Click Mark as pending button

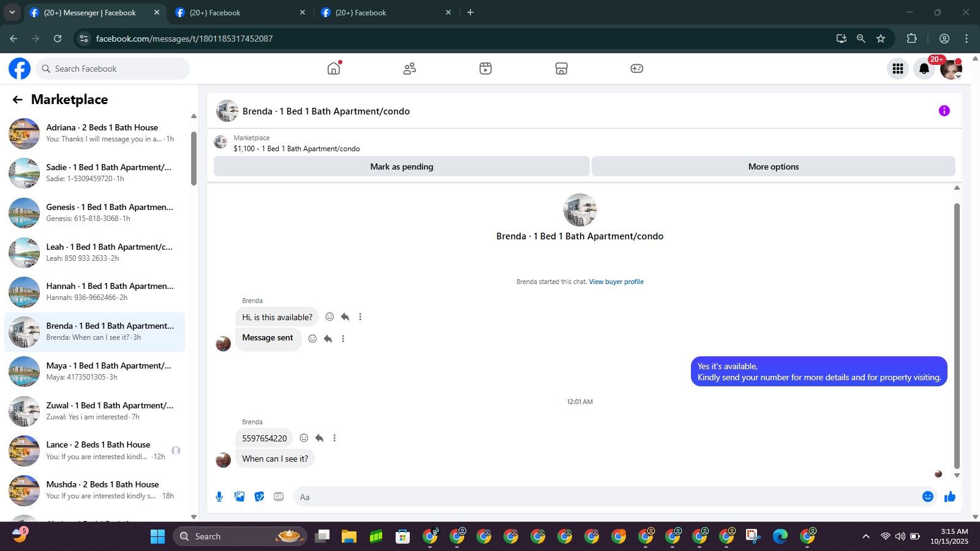tap(402, 167)
